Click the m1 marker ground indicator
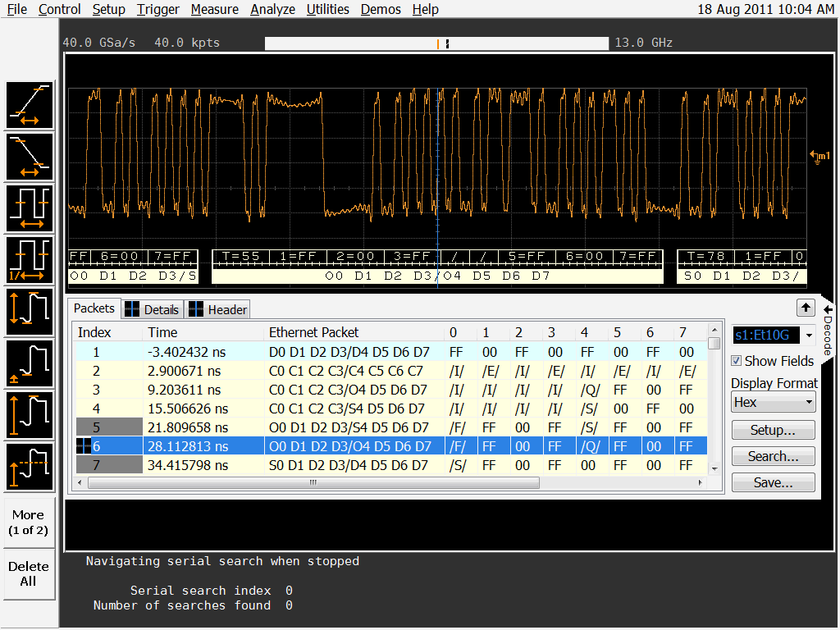Image resolution: width=840 pixels, height=630 pixels. pyautogui.click(x=819, y=157)
